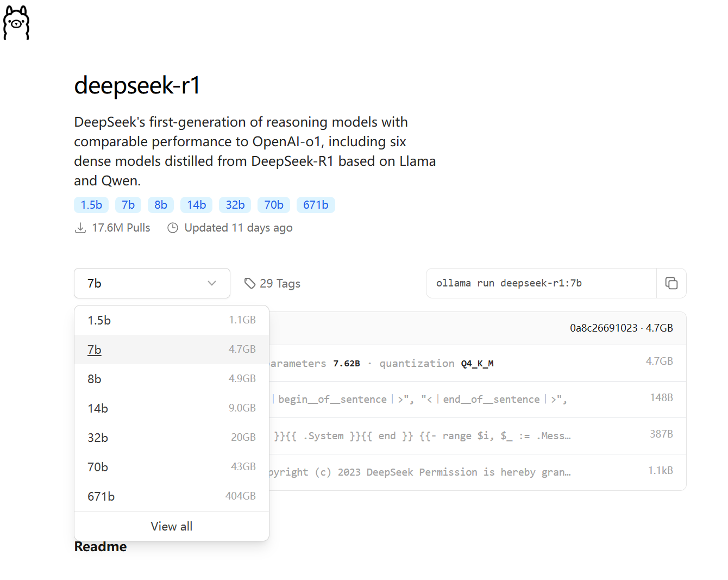728x580 pixels.
Task: Click the 8b blue tag badge
Action: [161, 205]
